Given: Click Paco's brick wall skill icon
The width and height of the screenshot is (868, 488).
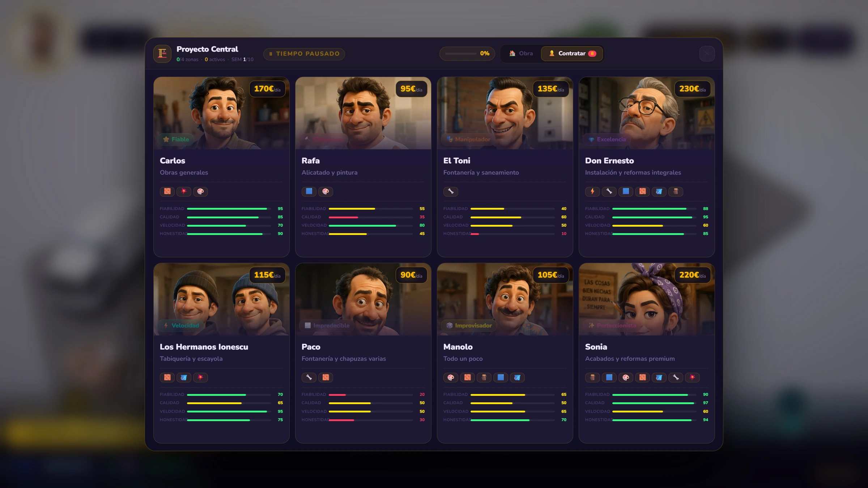Looking at the screenshot, I should (325, 377).
